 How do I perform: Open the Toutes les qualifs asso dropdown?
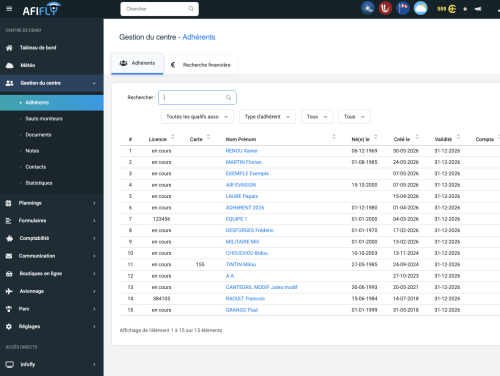point(197,117)
